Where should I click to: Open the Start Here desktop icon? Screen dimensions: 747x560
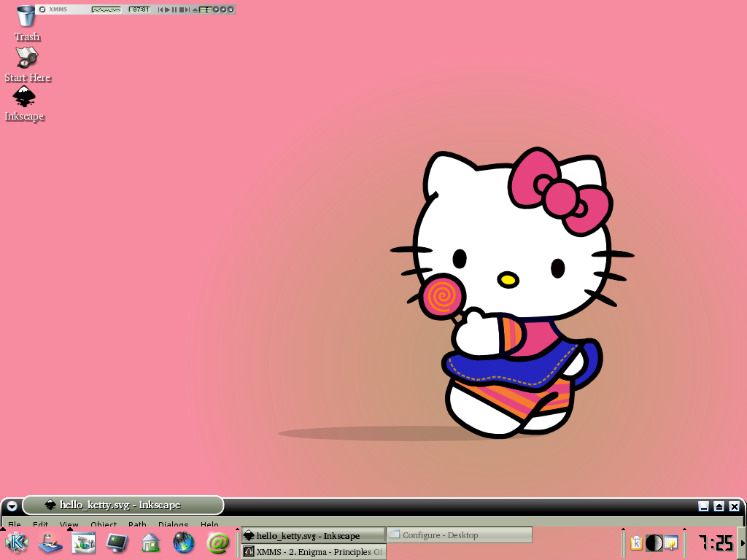[x=27, y=64]
